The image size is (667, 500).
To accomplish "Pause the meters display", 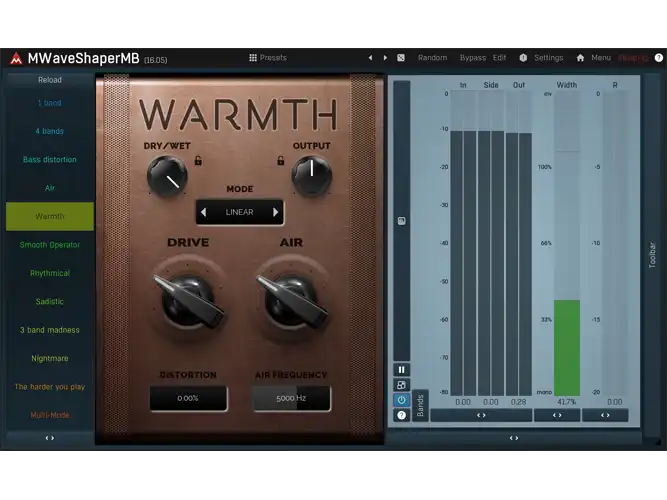I will 401,369.
